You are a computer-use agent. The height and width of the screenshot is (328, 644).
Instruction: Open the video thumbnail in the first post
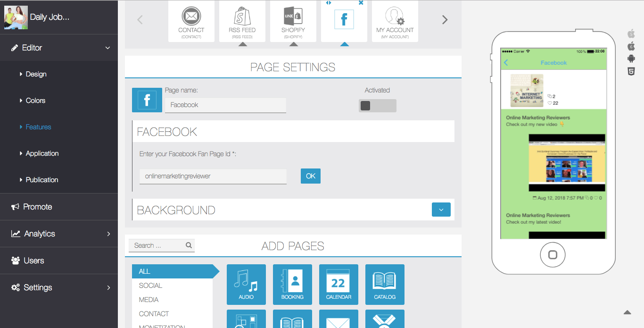pos(567,163)
